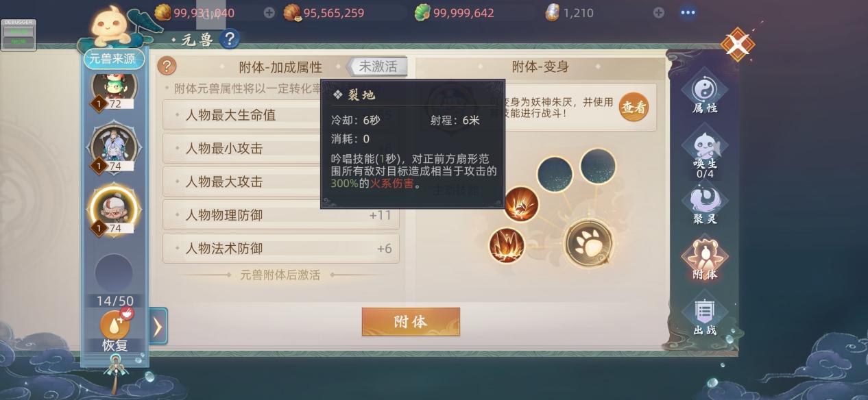Select the selected elder beast portrait level 74

(115, 210)
